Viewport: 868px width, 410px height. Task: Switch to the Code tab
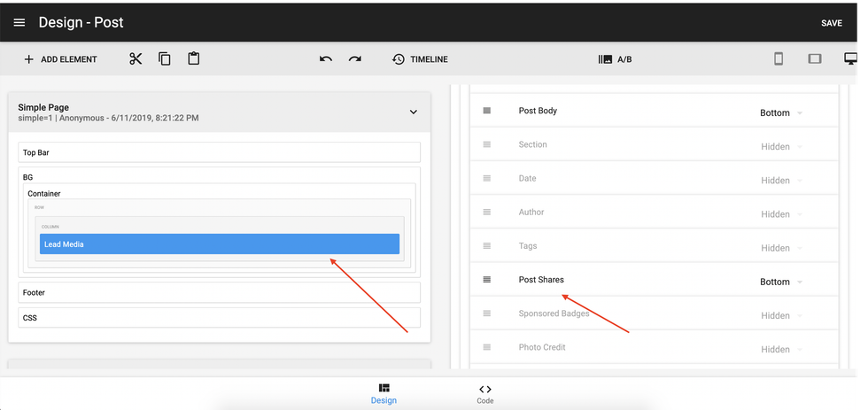click(484, 394)
